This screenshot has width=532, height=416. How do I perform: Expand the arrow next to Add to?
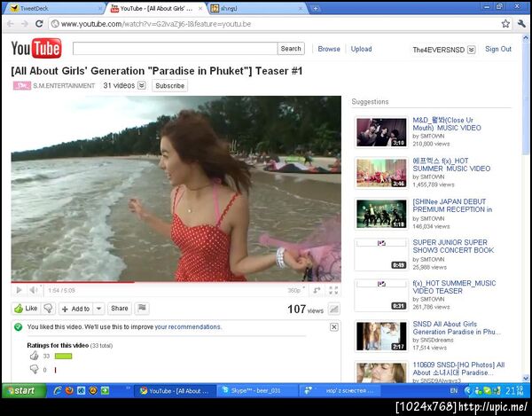click(98, 309)
